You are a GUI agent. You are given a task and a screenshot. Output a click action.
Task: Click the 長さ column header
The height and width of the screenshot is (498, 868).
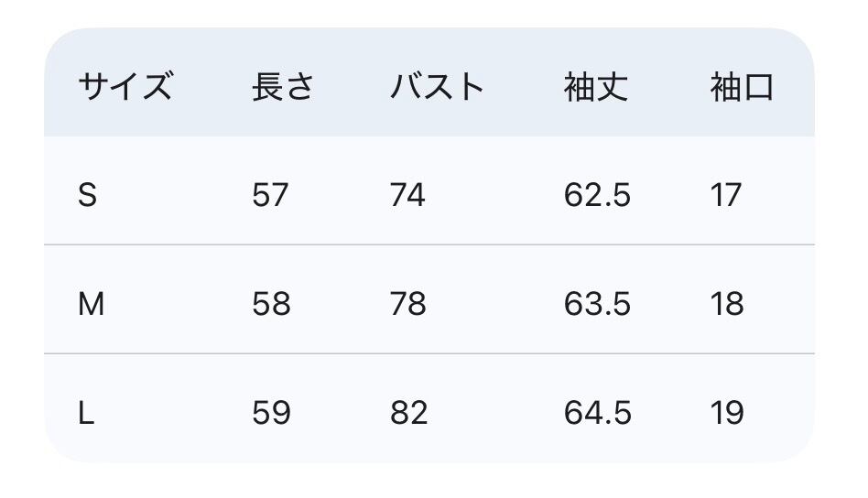click(283, 88)
